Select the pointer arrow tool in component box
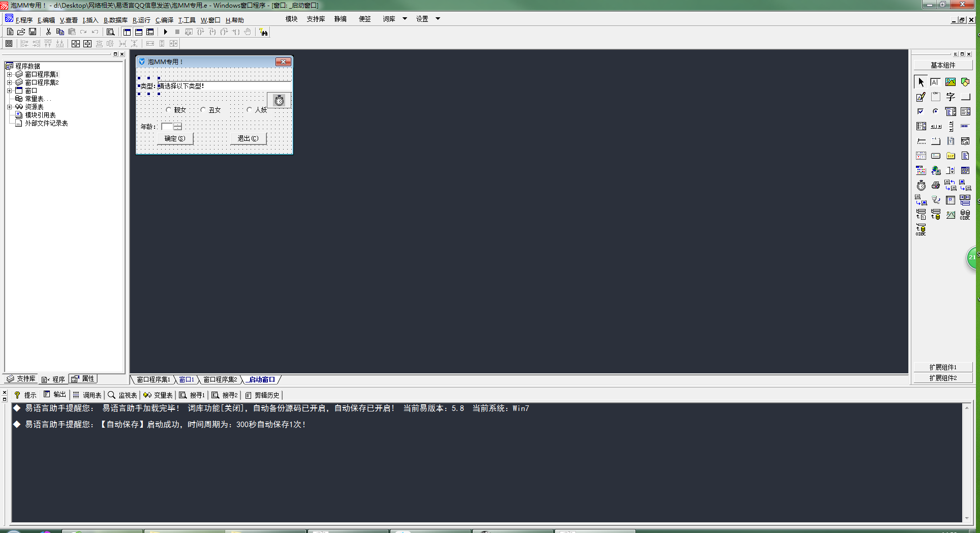The width and height of the screenshot is (980, 533). click(x=921, y=82)
